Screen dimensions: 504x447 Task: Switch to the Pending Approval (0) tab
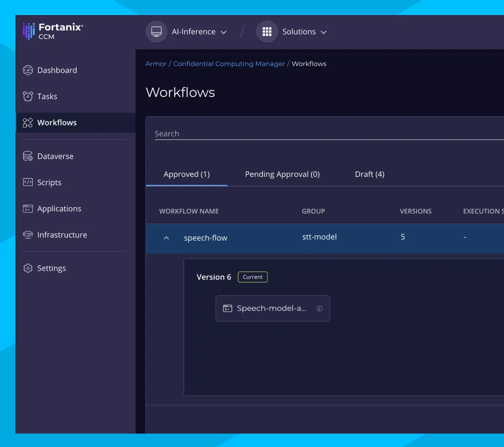282,174
